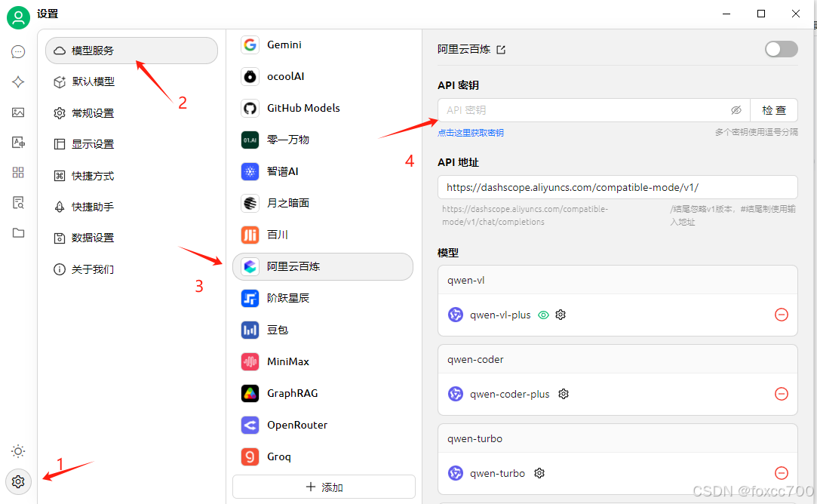Click the qwen-vl-plus vision eye badge
The width and height of the screenshot is (817, 504).
pyautogui.click(x=543, y=315)
